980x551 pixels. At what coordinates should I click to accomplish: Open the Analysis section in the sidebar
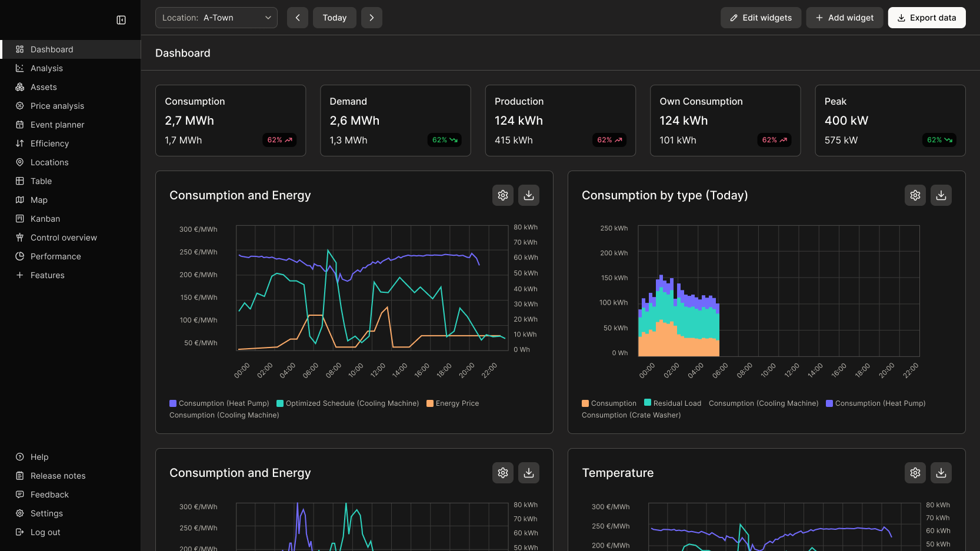[46, 68]
